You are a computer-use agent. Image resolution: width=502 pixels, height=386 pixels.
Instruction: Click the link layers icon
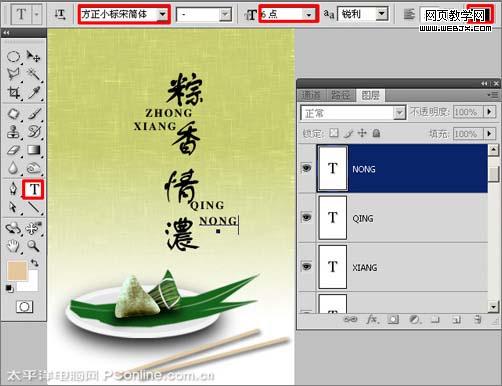tap(350, 320)
